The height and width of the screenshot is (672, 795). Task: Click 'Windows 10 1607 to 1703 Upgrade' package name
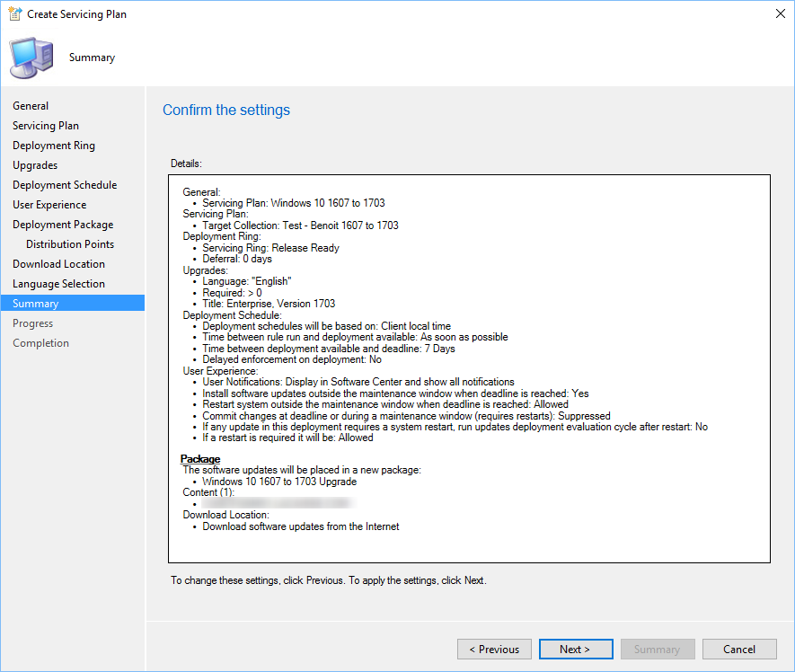coord(279,482)
